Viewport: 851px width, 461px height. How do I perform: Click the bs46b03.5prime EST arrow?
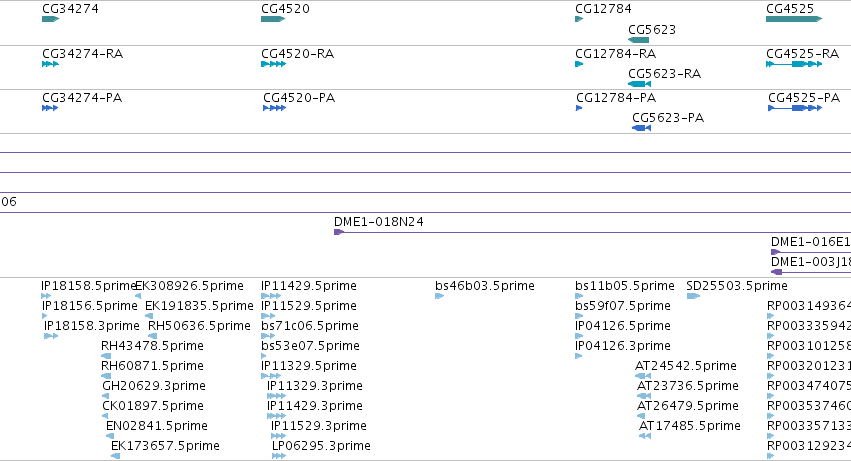440,296
